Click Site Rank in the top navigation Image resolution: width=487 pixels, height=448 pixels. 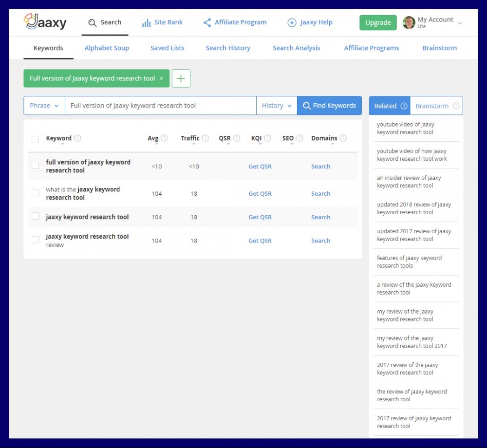coord(163,22)
